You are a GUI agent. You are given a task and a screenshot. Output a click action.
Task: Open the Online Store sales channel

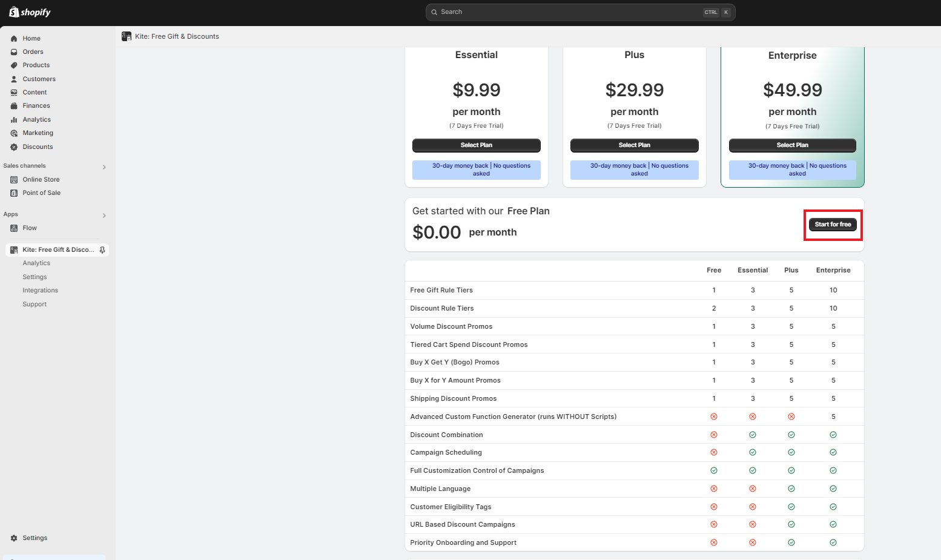[x=41, y=180]
